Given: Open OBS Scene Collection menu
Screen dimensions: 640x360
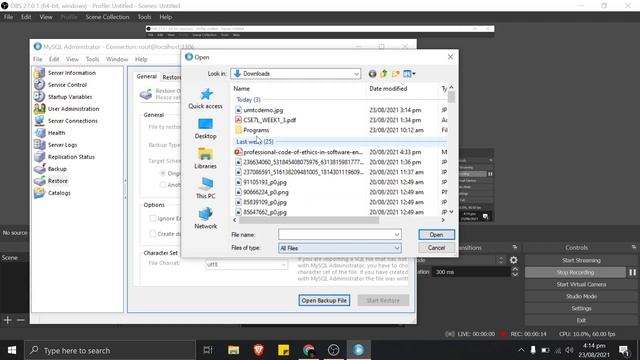Looking at the screenshot, I should coord(107,17).
